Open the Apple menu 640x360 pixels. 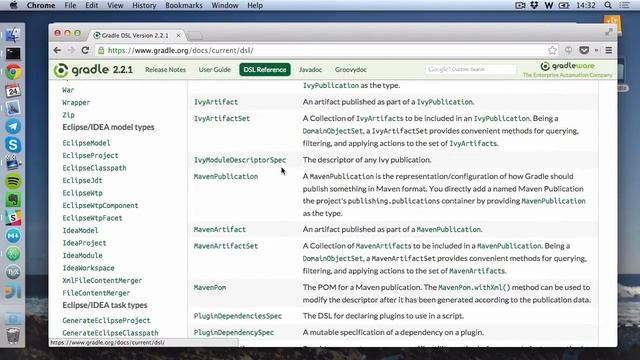pos(13,5)
